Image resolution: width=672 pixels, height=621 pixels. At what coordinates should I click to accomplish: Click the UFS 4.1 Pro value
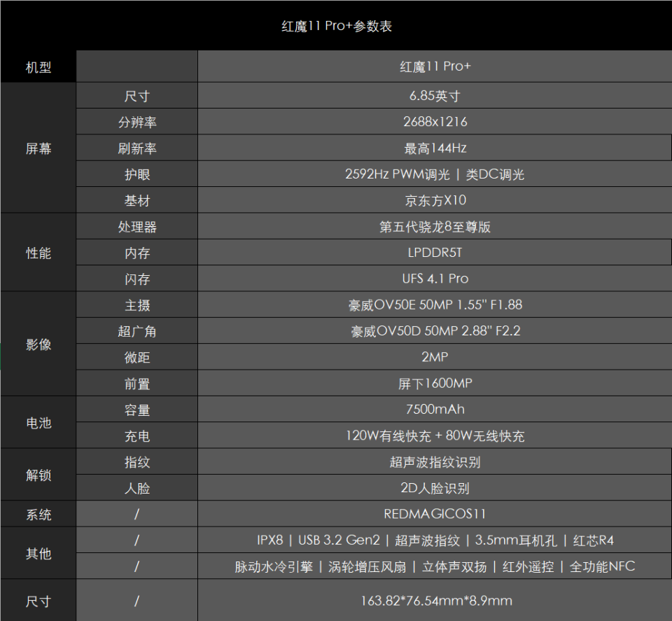pos(435,279)
